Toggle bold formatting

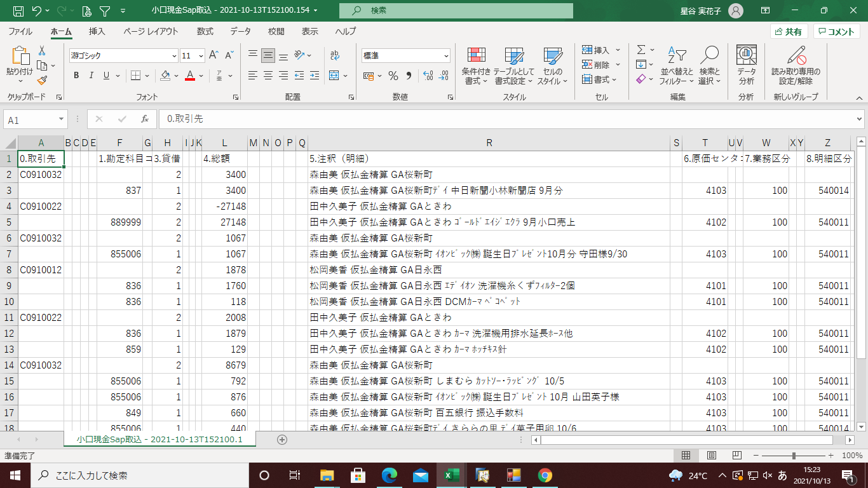[76, 76]
